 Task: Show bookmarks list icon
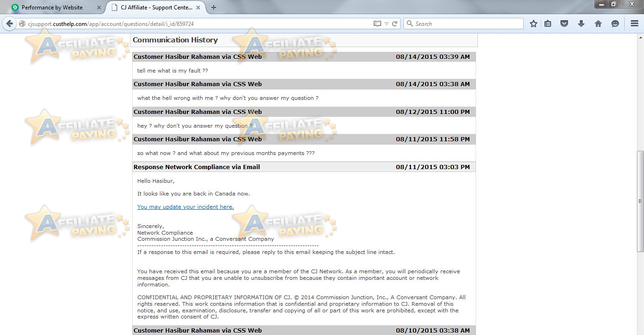point(548,24)
